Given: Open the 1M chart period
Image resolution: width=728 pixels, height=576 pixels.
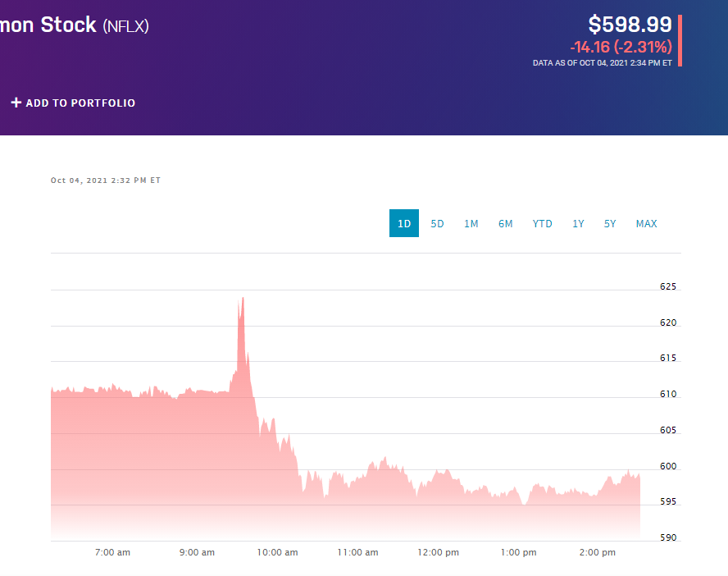Looking at the screenshot, I should (471, 222).
